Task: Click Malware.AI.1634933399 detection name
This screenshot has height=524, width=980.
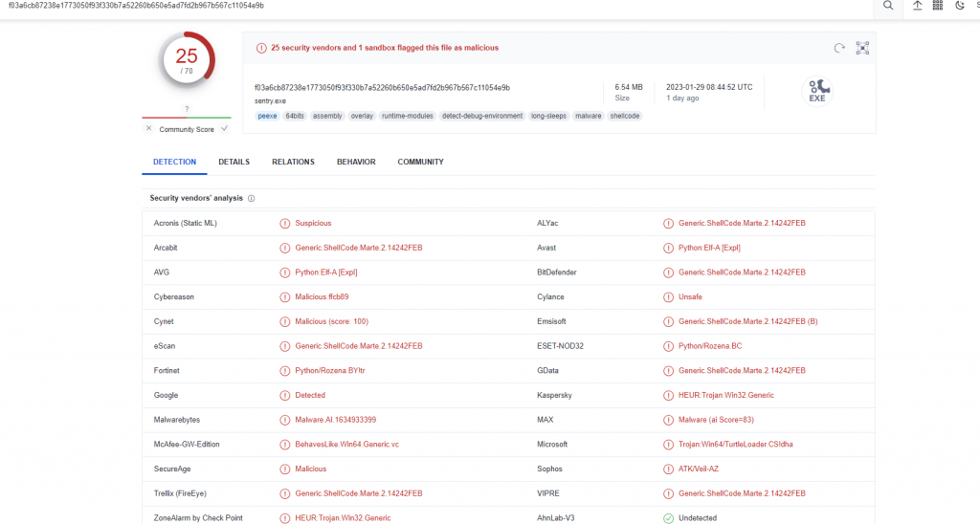Action: [336, 421]
